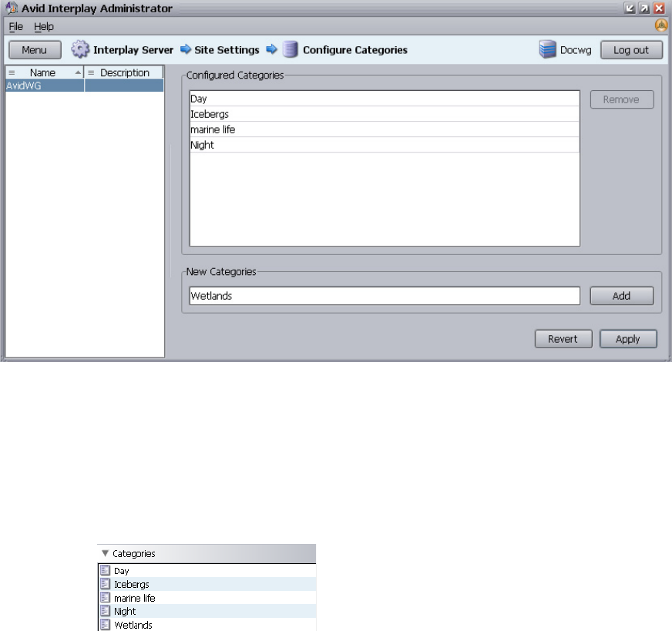Close the Avid Interplay Administrator window

coord(659,8)
